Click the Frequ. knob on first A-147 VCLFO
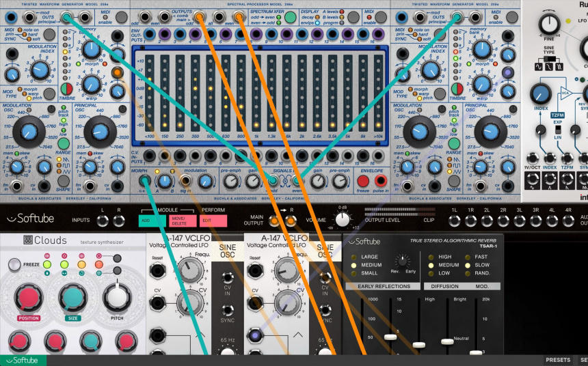588x366 pixels. click(x=191, y=270)
